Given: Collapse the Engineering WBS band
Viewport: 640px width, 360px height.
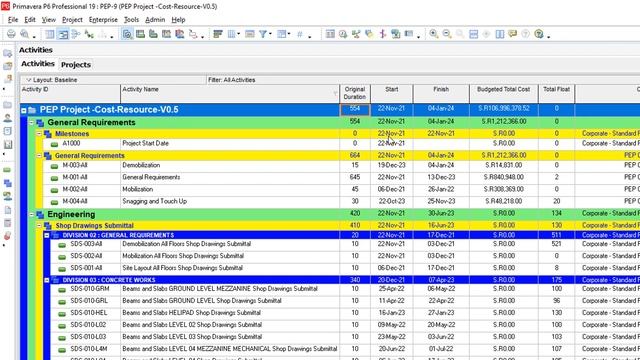Looking at the screenshot, I should coord(31,214).
